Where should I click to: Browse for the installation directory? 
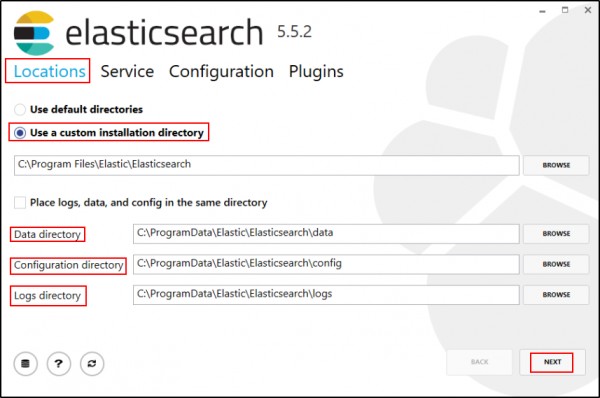click(x=556, y=165)
